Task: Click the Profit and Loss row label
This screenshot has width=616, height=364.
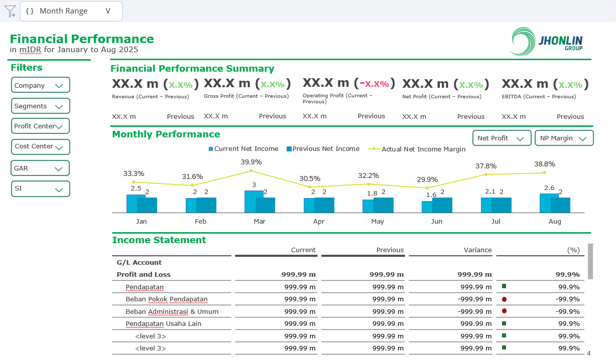Action: pyautogui.click(x=144, y=274)
